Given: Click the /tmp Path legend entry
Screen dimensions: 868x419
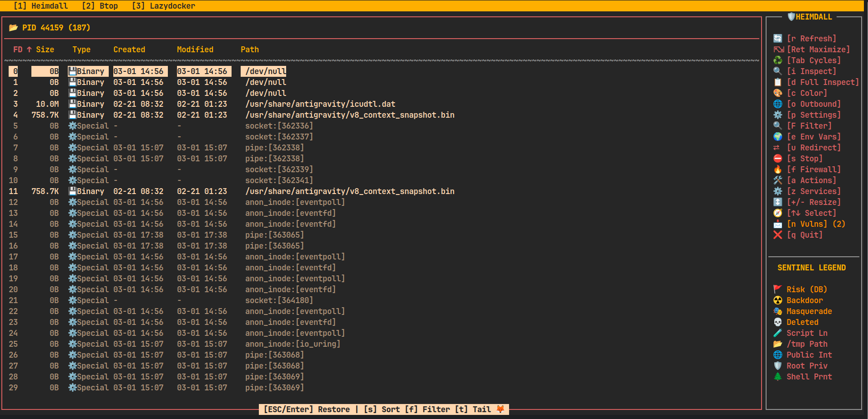Looking at the screenshot, I should [800, 344].
